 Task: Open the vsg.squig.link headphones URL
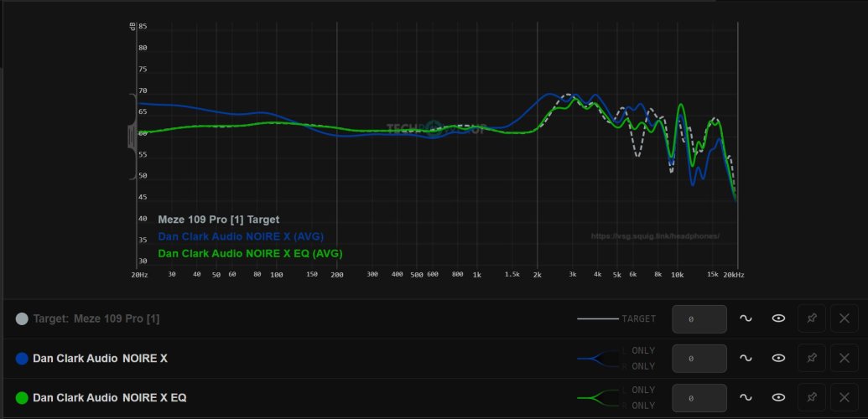coord(656,236)
